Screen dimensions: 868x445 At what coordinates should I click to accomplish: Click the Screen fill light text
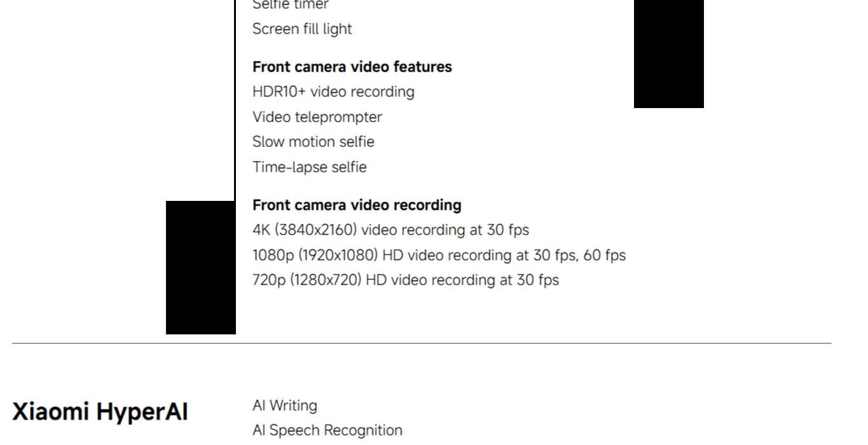coord(302,29)
